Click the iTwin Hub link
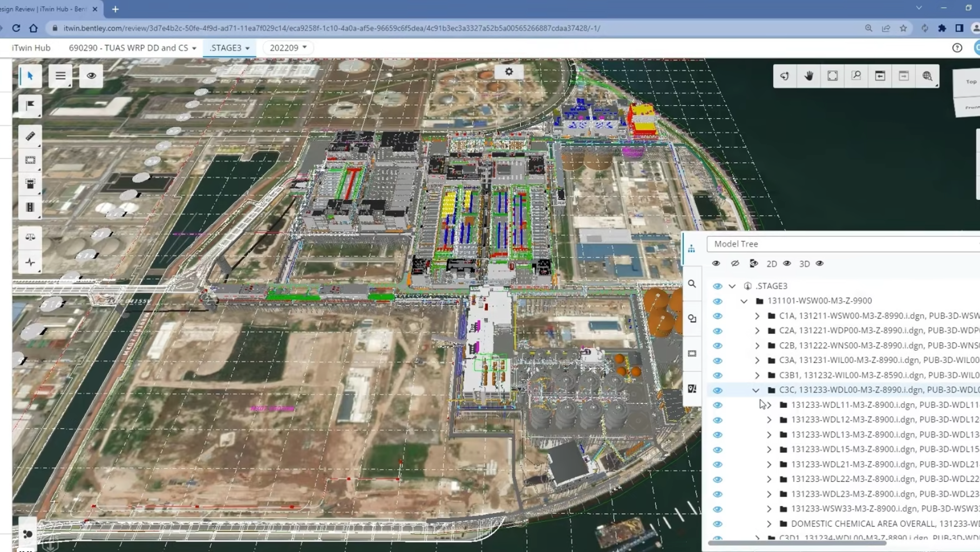The width and height of the screenshot is (980, 552). [31, 48]
